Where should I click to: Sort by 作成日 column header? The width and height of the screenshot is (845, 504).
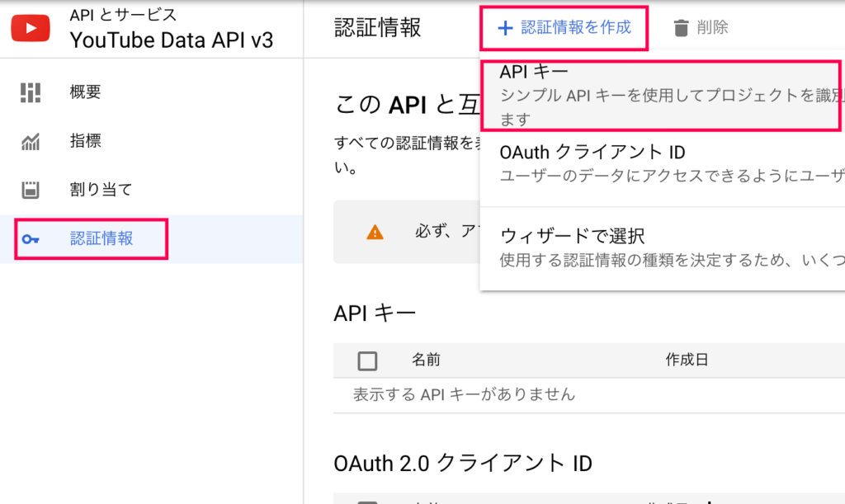[687, 360]
